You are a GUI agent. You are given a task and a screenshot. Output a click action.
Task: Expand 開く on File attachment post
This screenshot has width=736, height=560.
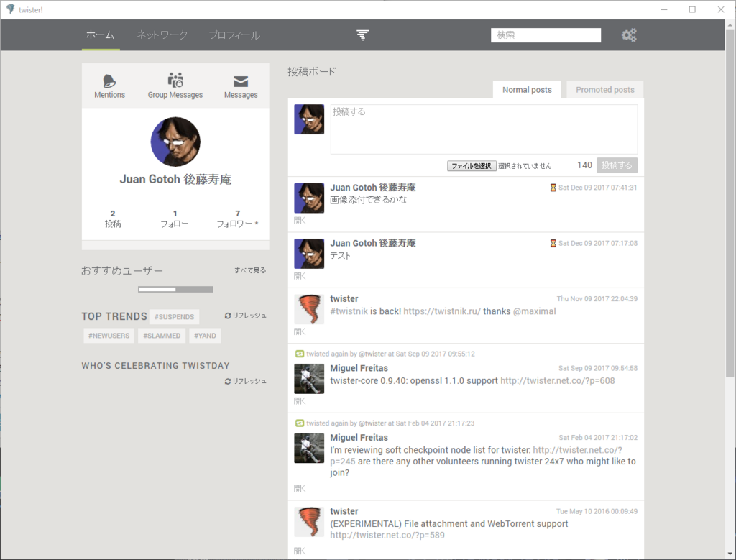pos(300,551)
